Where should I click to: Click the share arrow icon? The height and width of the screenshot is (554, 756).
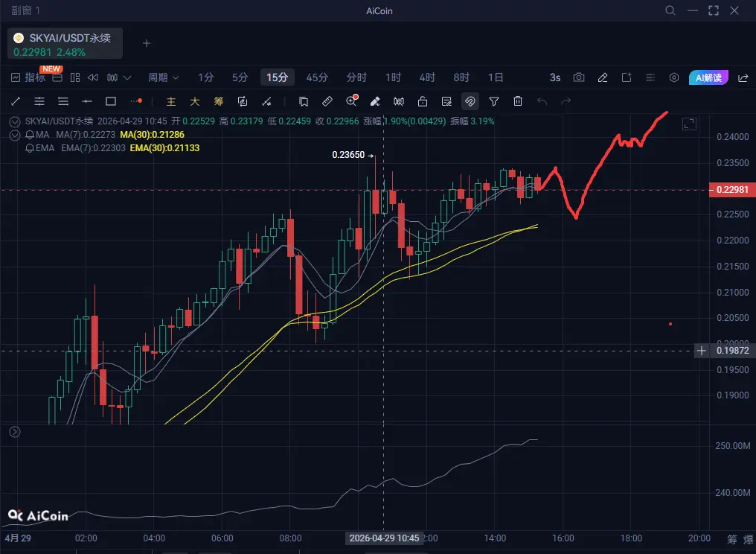(743, 77)
